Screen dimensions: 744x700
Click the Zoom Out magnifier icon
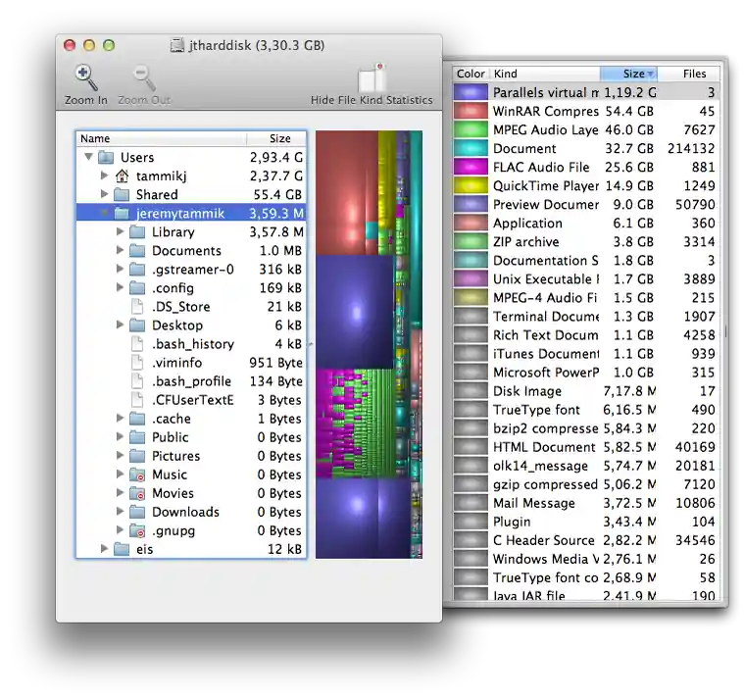click(144, 77)
